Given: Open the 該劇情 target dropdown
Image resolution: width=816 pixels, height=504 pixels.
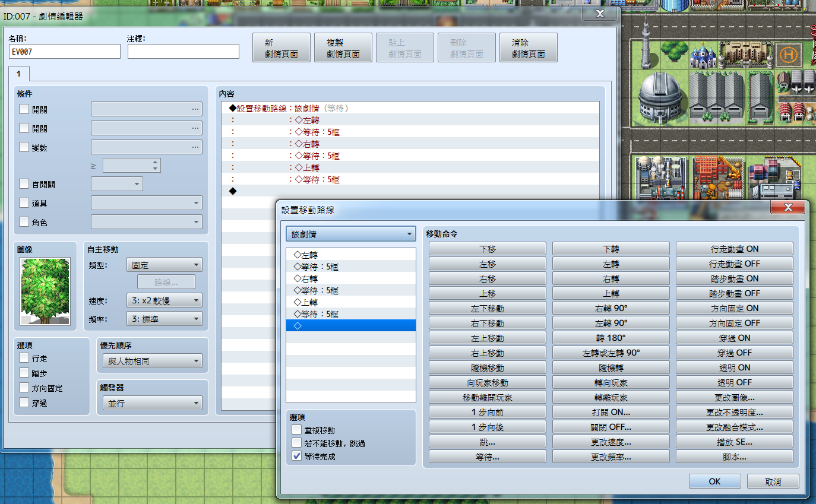Looking at the screenshot, I should tap(350, 234).
